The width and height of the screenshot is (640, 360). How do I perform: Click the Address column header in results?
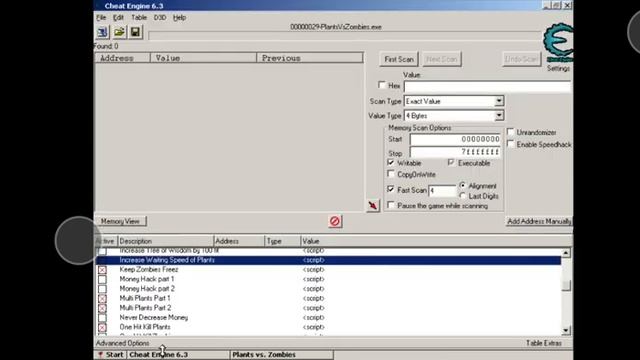122,58
